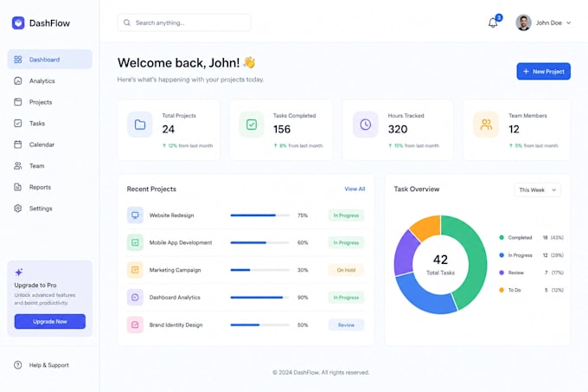Click the Brand Identity Design project icon

pyautogui.click(x=135, y=325)
